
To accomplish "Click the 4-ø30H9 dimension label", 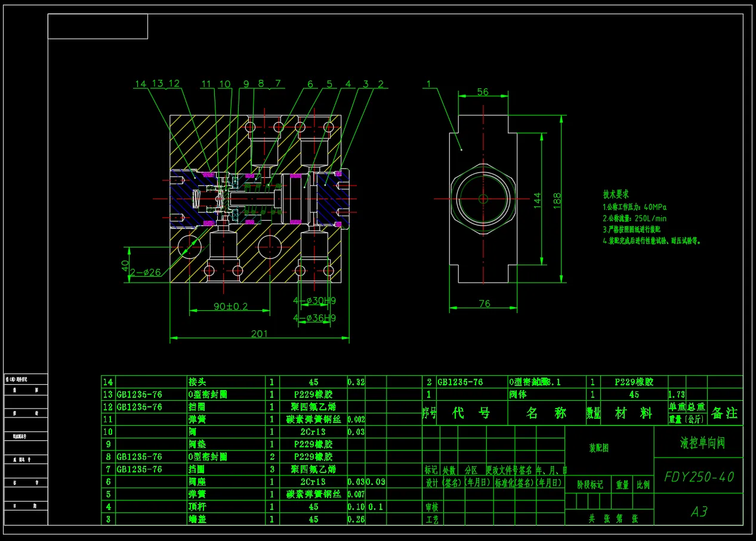I will (x=314, y=300).
